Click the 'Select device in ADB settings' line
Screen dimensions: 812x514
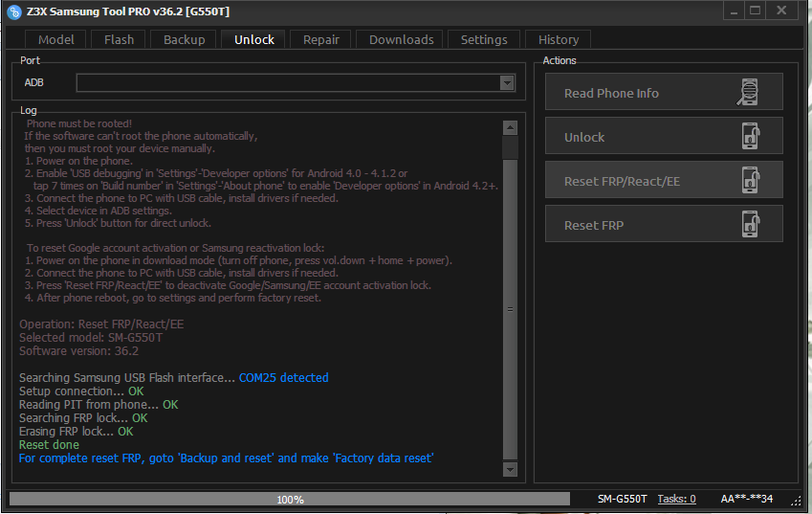99,211
